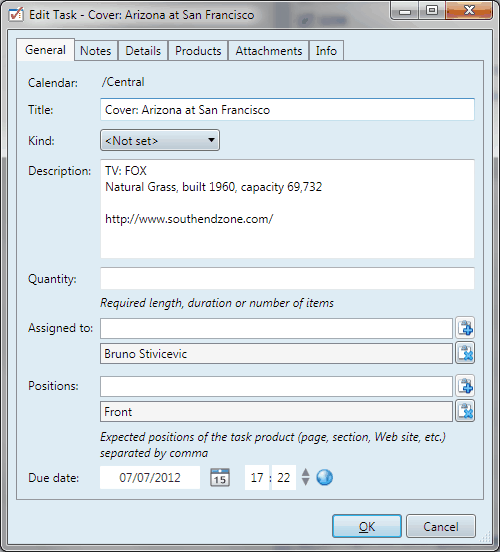Open the due date calendar picker
The image size is (500, 552).
[220, 478]
